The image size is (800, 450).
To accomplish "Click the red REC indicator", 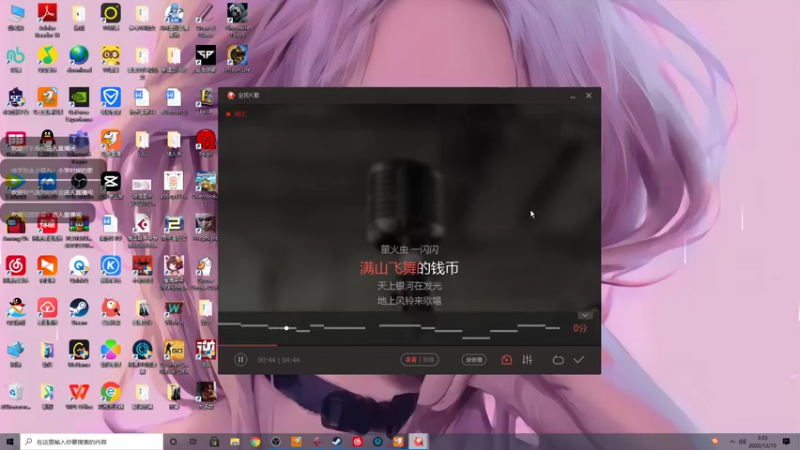I will [x=237, y=114].
